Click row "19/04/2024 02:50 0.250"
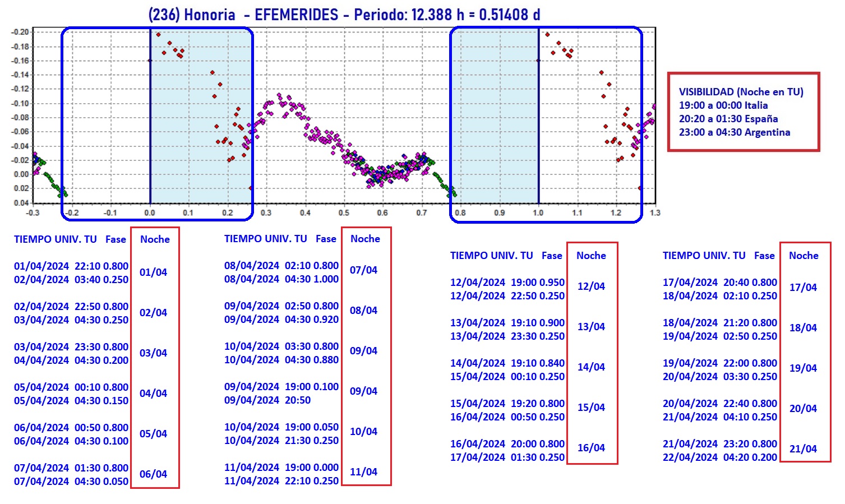Viewport: 845px width, 504px height. pyautogui.click(x=720, y=336)
